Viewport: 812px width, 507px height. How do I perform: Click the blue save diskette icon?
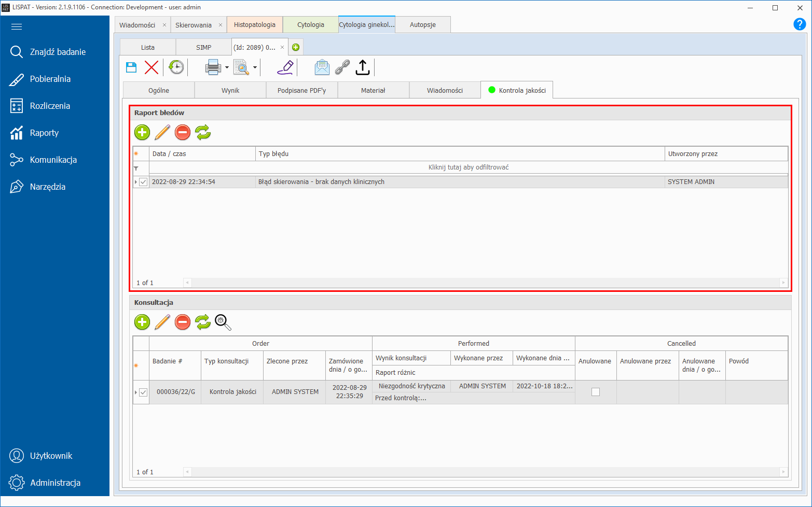tap(131, 67)
